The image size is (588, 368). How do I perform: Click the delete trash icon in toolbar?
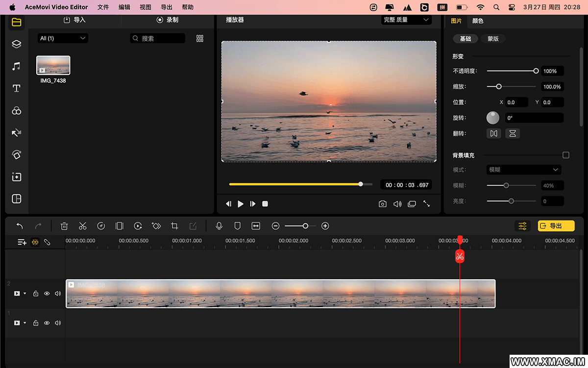pyautogui.click(x=64, y=226)
